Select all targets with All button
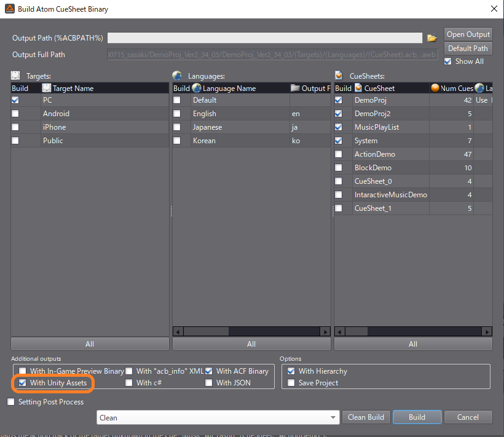 click(90, 344)
